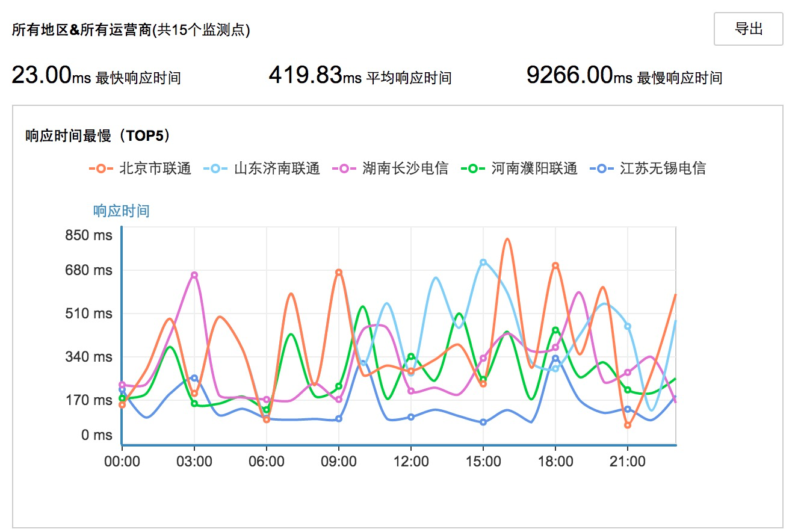Select the pink data point at 03:00

tap(194, 275)
